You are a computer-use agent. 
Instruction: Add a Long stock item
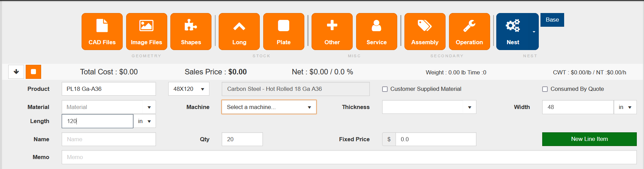(239, 32)
